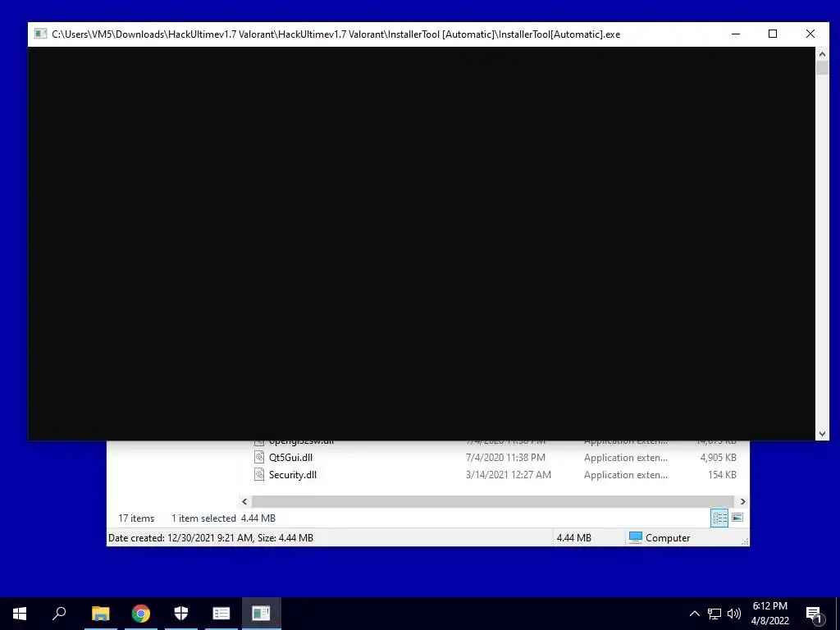
Task: Click console scrollbar up arrow
Action: coord(822,53)
